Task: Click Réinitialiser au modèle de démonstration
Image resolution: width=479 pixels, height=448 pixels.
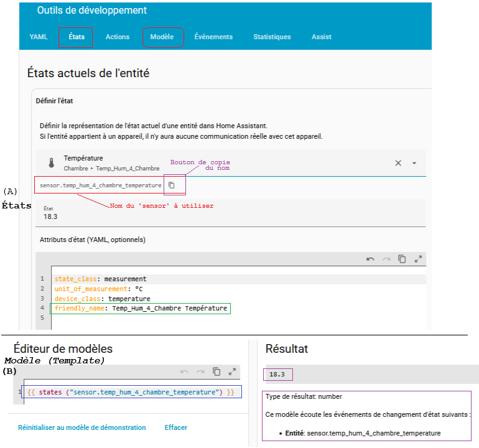Action: point(81,427)
